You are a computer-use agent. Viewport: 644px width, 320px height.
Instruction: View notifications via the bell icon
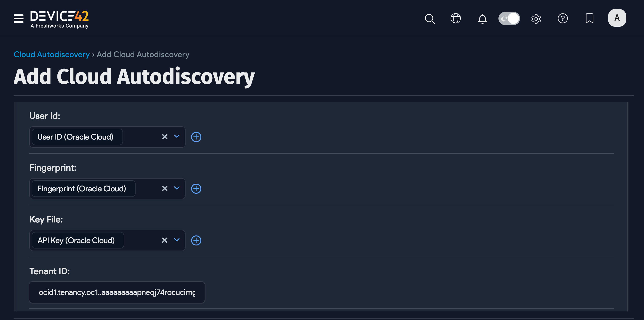tap(482, 18)
